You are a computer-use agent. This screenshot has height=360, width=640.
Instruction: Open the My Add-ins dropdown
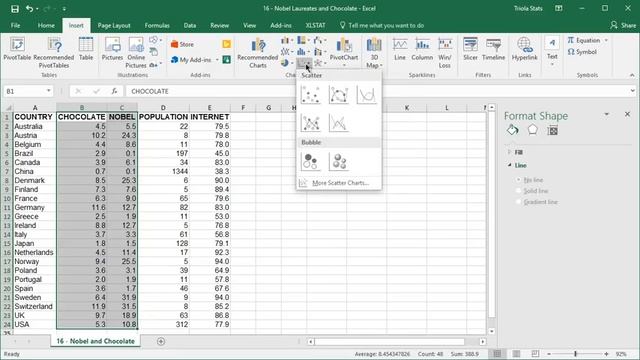pyautogui.click(x=195, y=60)
